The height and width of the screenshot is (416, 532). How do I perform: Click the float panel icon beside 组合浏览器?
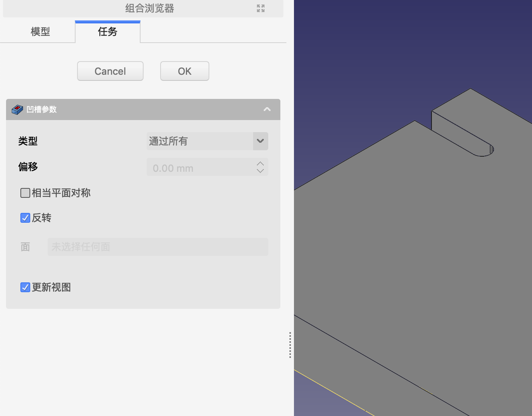tap(261, 8)
